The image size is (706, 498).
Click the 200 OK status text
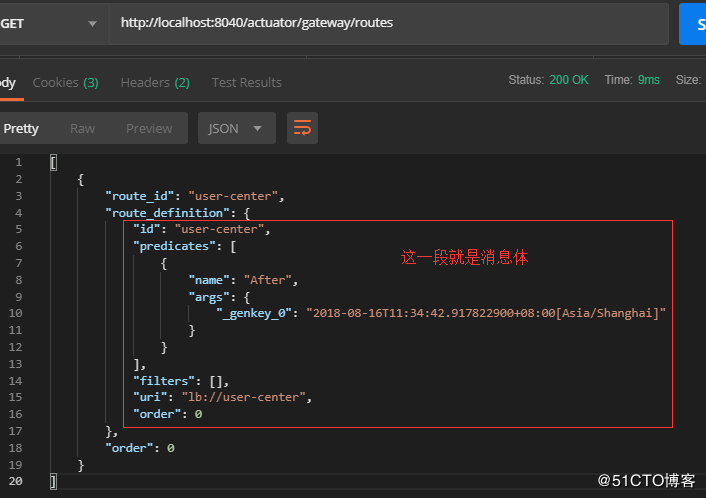pos(569,80)
